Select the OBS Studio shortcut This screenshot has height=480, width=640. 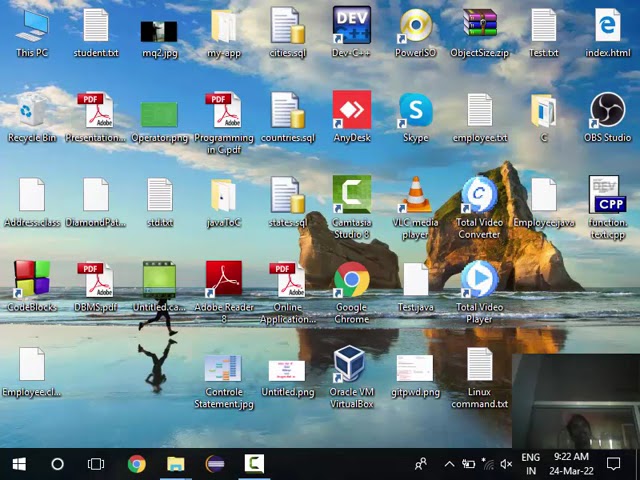click(x=607, y=112)
